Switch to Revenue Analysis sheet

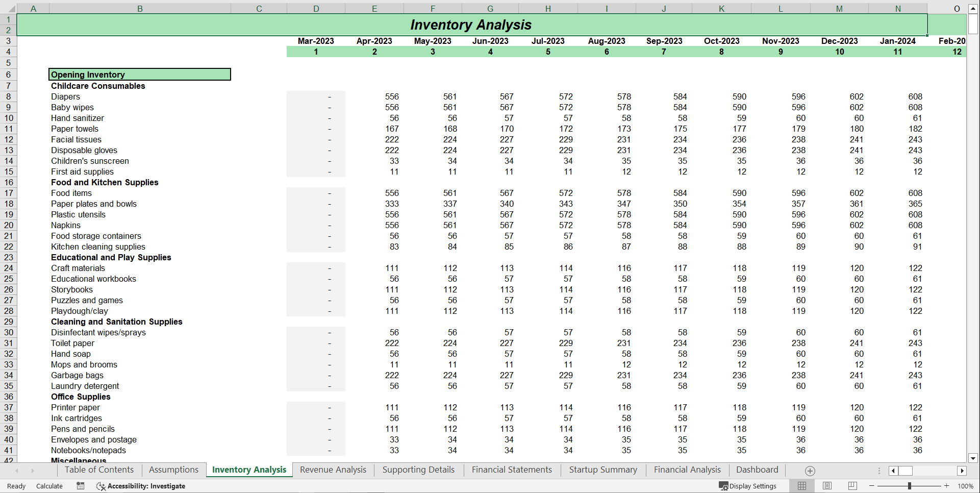click(333, 470)
